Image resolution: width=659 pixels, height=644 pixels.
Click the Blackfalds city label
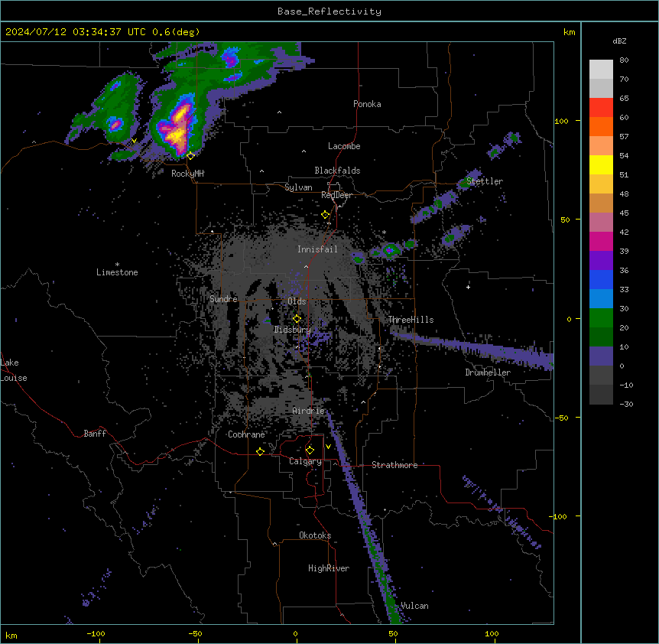pos(337,171)
